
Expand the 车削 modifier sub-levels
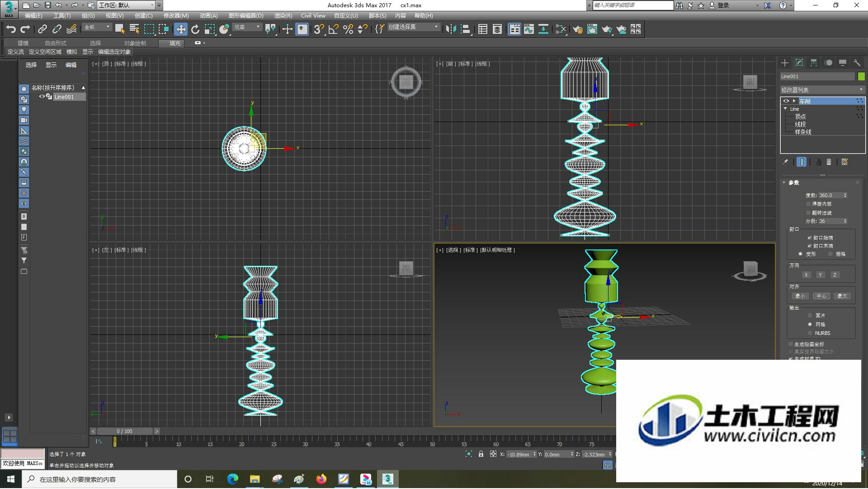pos(794,101)
